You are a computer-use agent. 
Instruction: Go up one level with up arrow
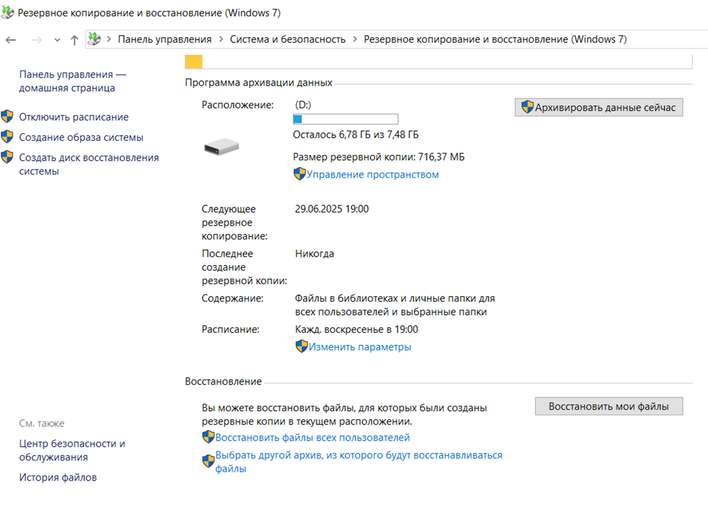click(75, 40)
